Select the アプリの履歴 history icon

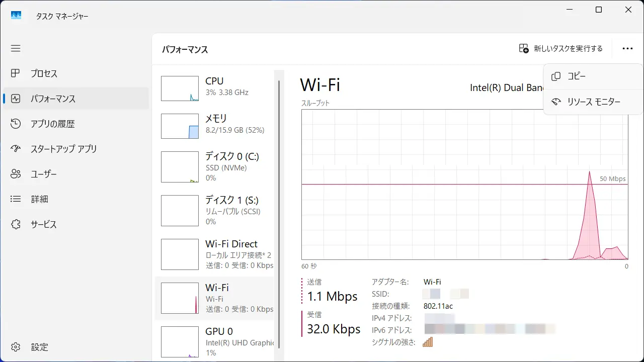[16, 124]
